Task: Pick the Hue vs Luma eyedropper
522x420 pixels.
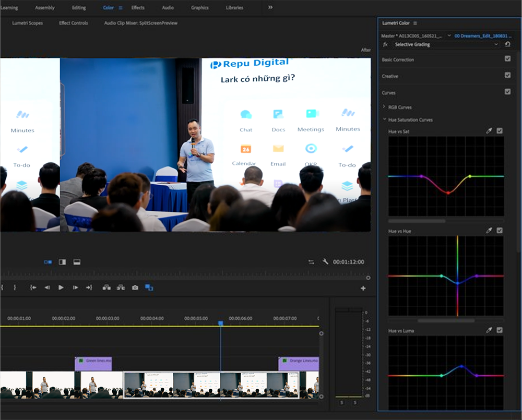Action: [489, 330]
